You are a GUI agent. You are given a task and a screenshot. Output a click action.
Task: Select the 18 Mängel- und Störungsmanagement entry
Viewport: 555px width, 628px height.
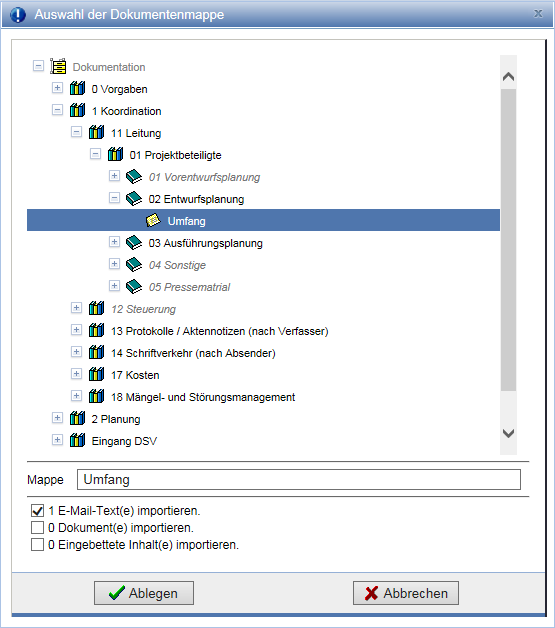tap(203, 397)
